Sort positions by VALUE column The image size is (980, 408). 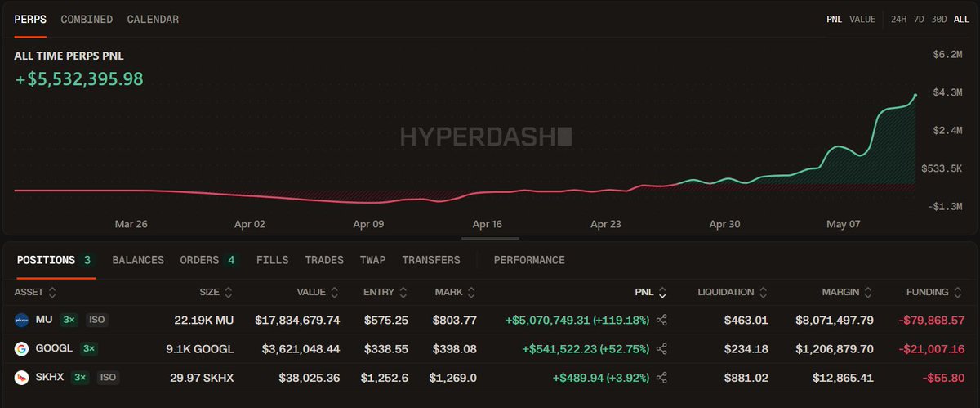point(318,292)
